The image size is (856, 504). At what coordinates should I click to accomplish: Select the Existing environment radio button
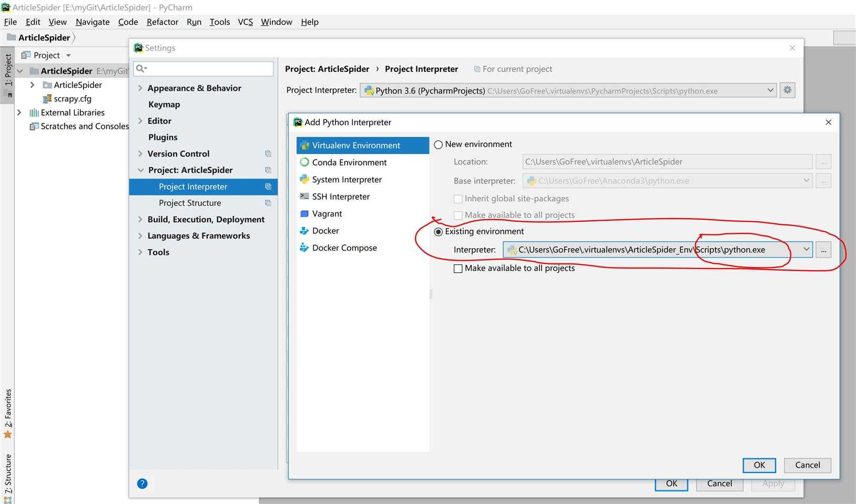[439, 232]
